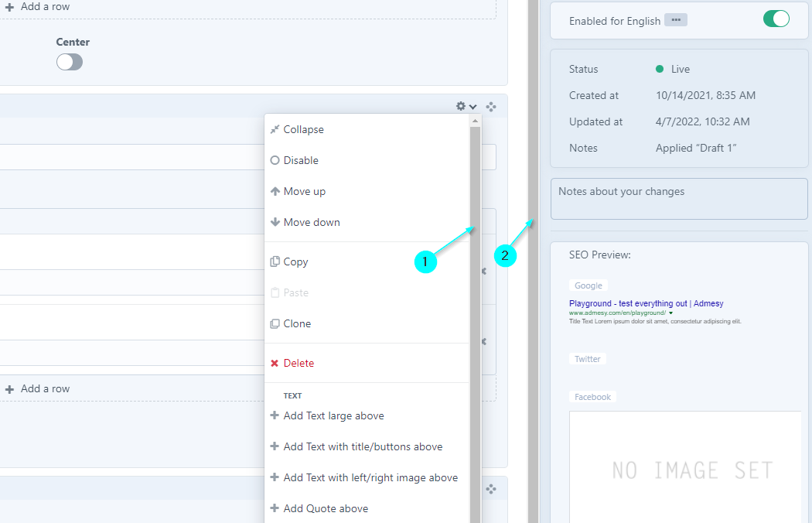
Task: Click the context menu scrollbar thumb
Action: click(476, 324)
